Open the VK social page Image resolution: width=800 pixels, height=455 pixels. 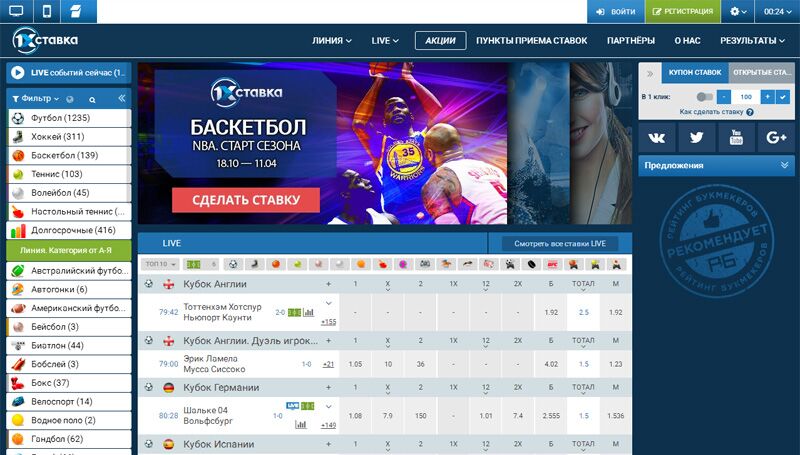657,137
